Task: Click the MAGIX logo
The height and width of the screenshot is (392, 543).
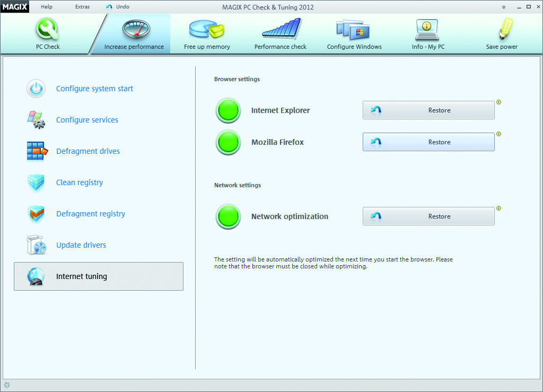Action: pos(15,6)
